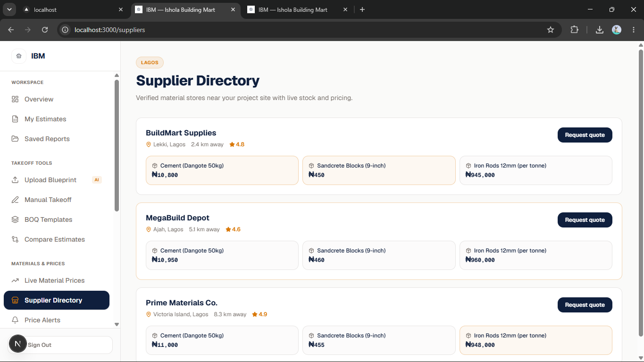Select Prime Materials' Iron Rods ₦948,000 card

pos(536,340)
